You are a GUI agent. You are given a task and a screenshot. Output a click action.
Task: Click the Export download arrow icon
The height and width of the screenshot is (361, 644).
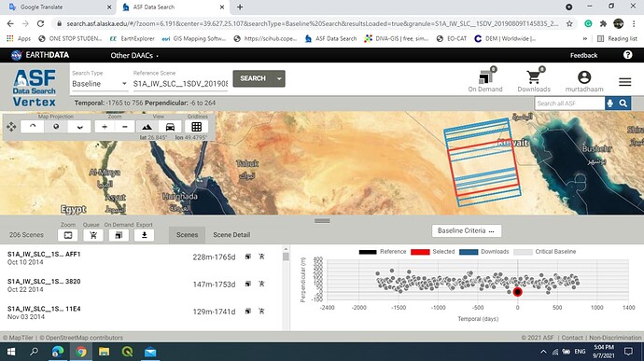[144, 235]
